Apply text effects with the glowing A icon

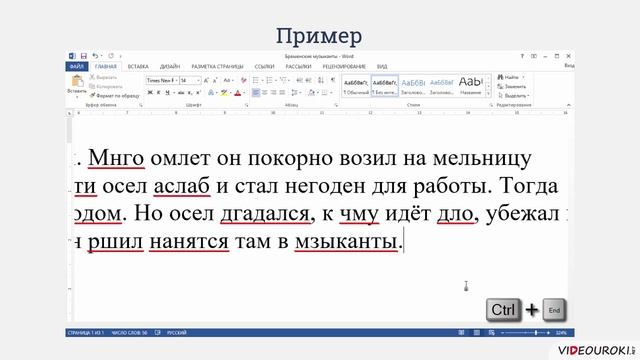pos(211,93)
